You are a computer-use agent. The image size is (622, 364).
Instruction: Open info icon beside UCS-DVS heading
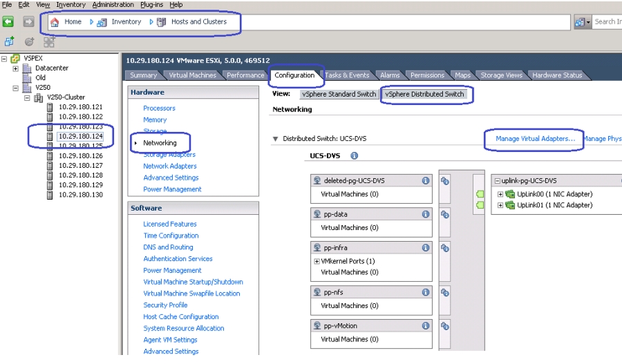click(355, 156)
